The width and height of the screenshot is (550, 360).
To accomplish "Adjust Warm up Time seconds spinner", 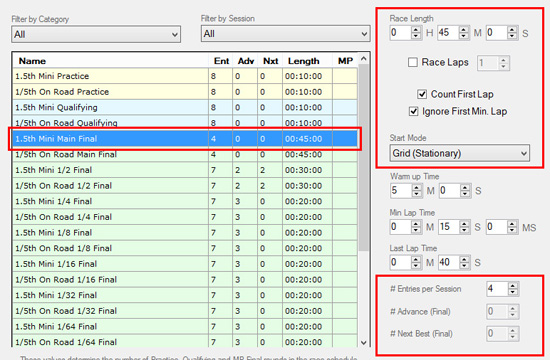I will click(465, 191).
